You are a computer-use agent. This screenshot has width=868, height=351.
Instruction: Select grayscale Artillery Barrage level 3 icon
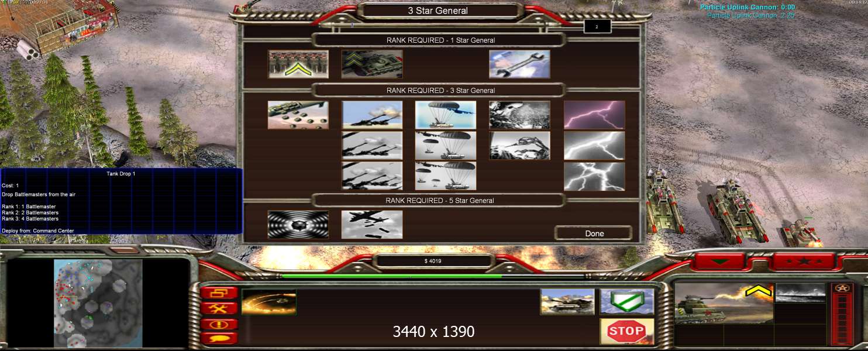(x=372, y=176)
